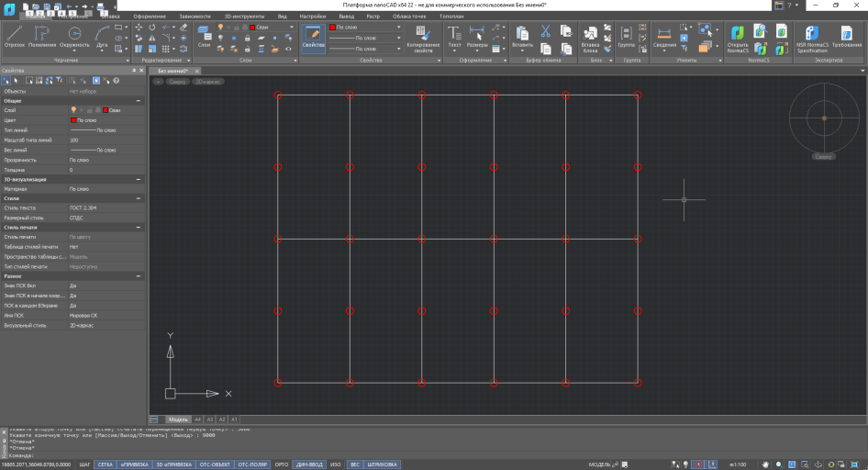868x470 pixels.
Task: Close the Без имени0* document tab
Action: 196,71
